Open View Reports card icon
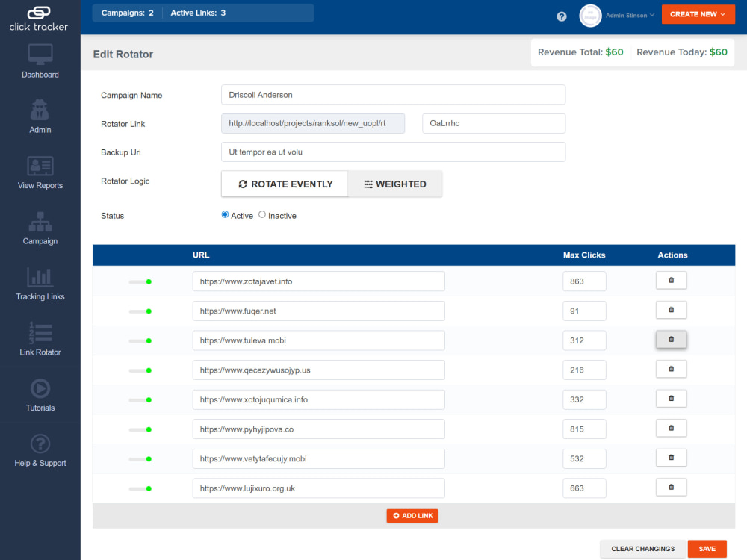 click(x=40, y=166)
